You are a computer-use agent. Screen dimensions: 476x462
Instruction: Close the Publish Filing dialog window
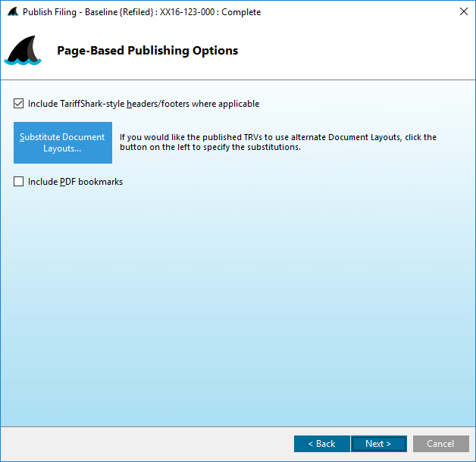pyautogui.click(x=462, y=12)
